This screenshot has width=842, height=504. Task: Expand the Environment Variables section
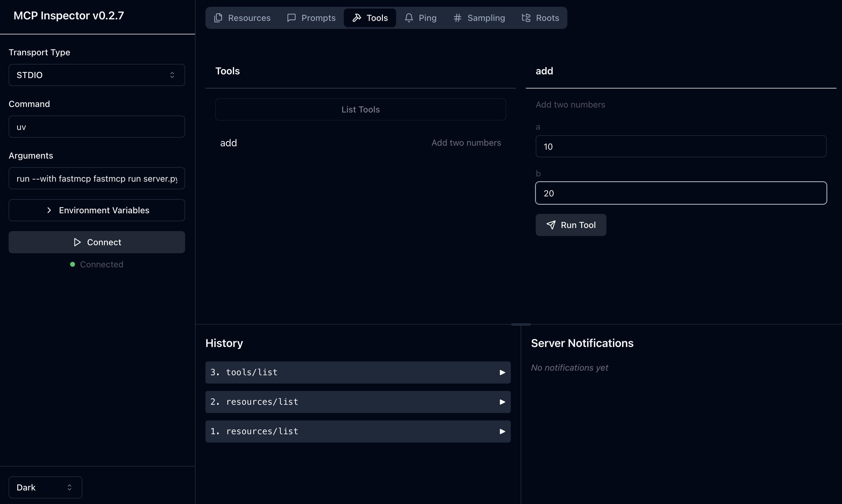(x=97, y=210)
